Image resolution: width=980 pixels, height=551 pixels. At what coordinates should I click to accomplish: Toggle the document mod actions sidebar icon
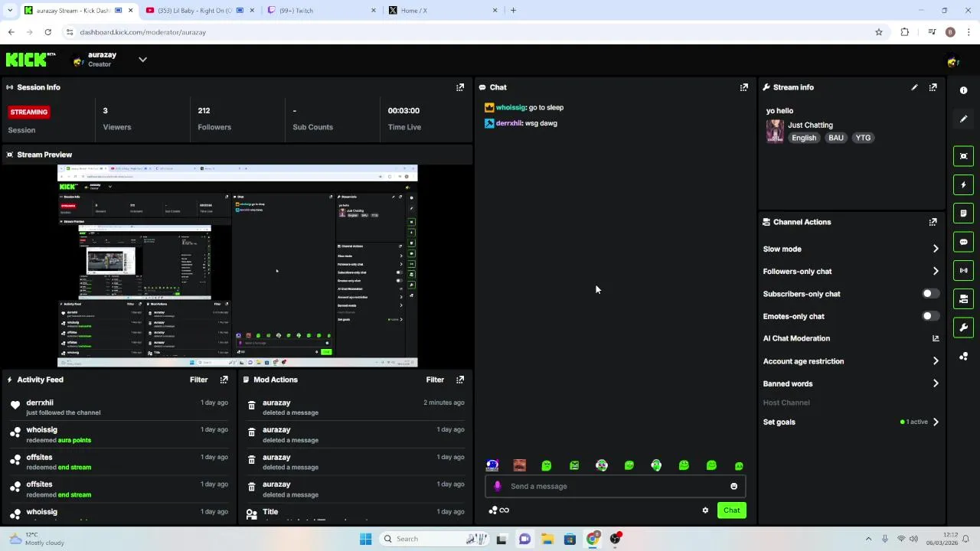(963, 213)
